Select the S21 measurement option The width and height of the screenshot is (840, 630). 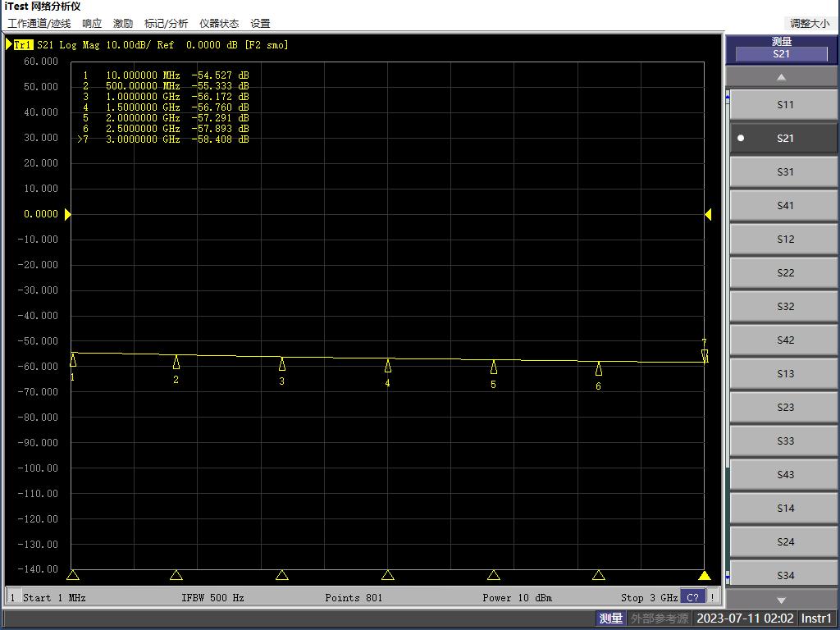point(785,139)
